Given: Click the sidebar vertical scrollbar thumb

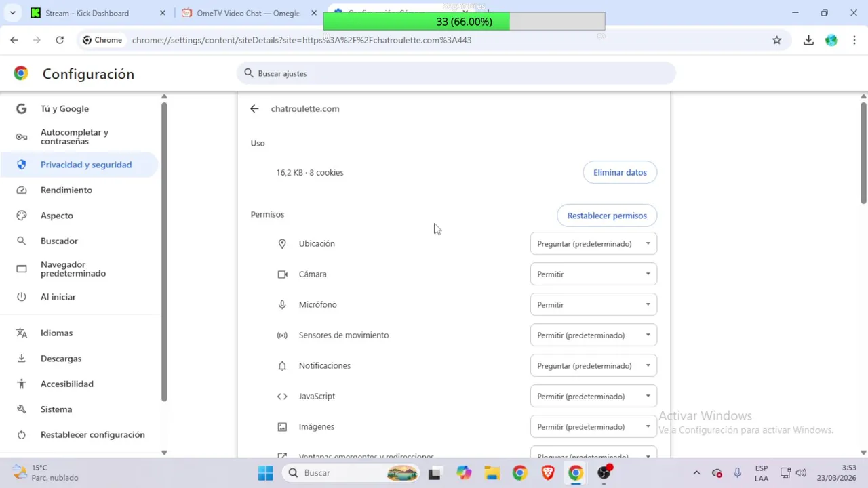Looking at the screenshot, I should [x=164, y=251].
